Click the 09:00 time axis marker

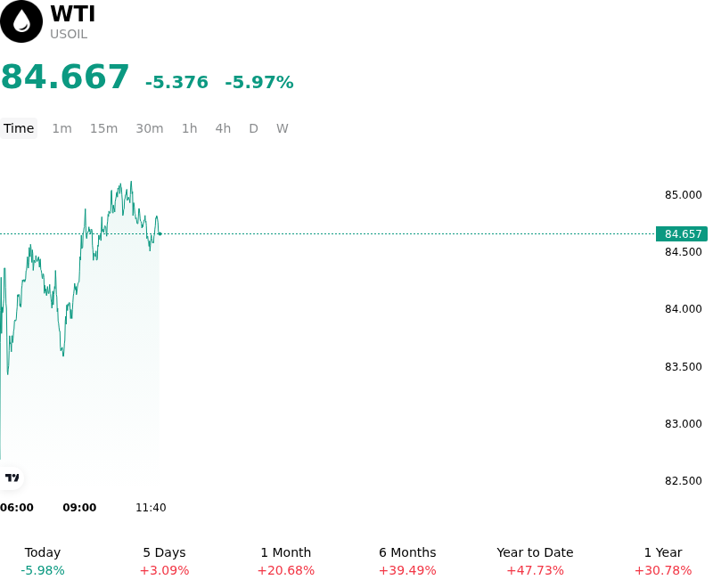pyautogui.click(x=79, y=507)
